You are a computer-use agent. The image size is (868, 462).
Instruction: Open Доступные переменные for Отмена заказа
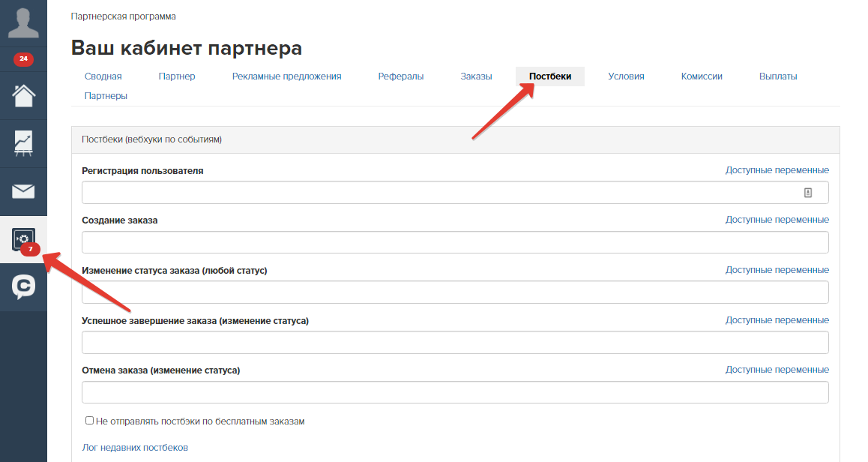pyautogui.click(x=777, y=370)
